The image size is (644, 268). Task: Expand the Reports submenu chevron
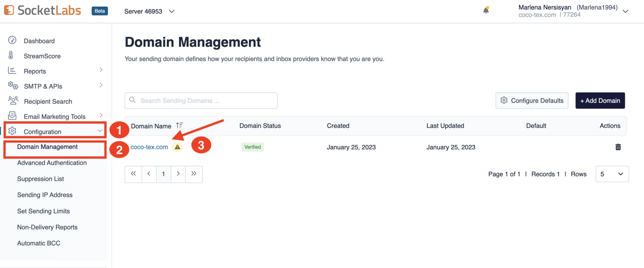pos(101,70)
